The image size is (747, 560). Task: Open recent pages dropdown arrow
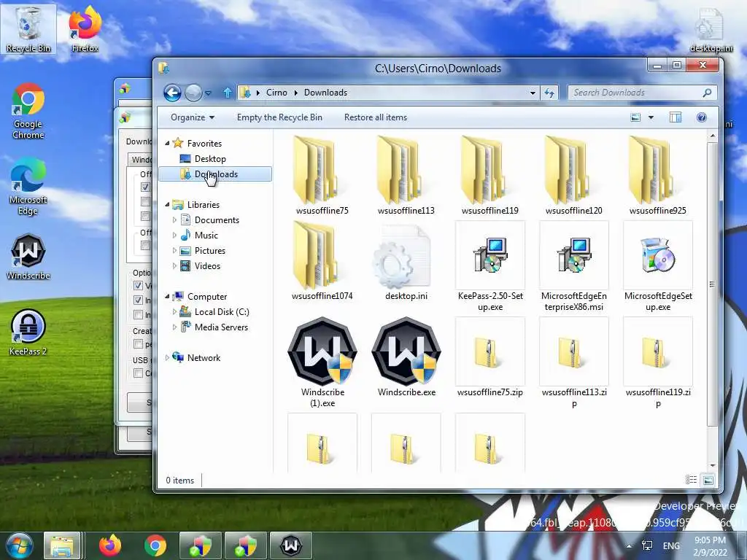208,93
